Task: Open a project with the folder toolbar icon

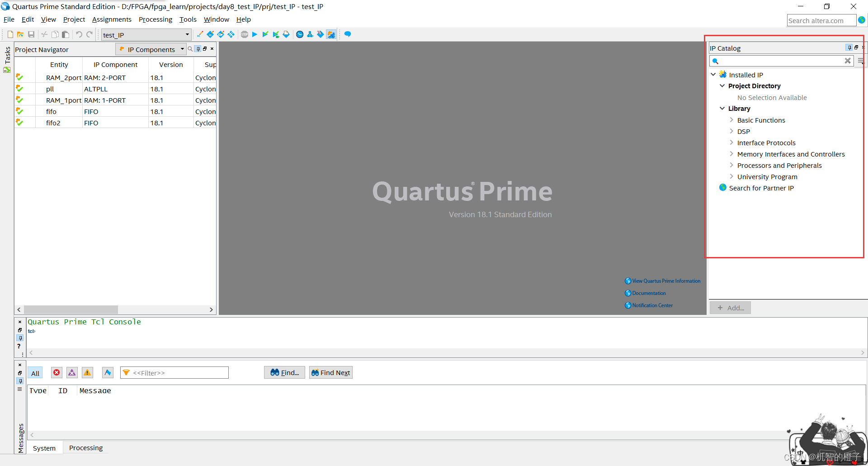Action: [x=20, y=34]
